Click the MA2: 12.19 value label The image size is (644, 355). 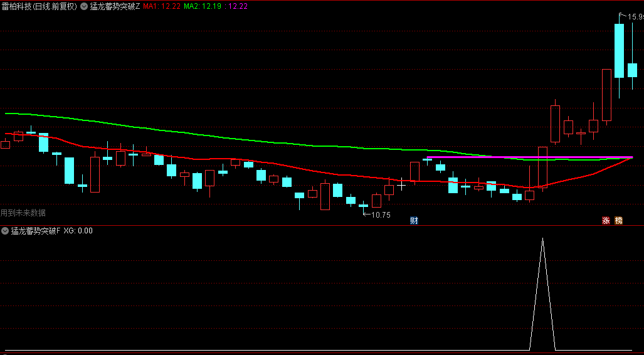click(203, 6)
